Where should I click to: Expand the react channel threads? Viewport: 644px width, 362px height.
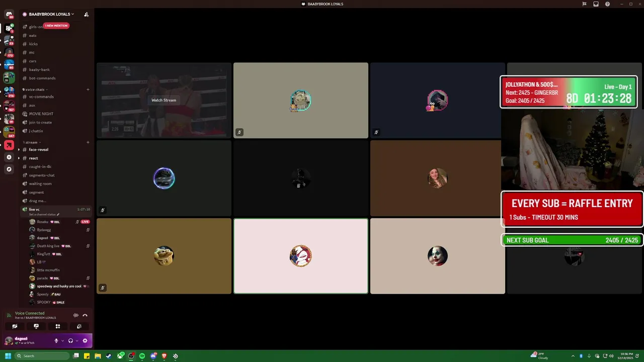[x=19, y=158]
